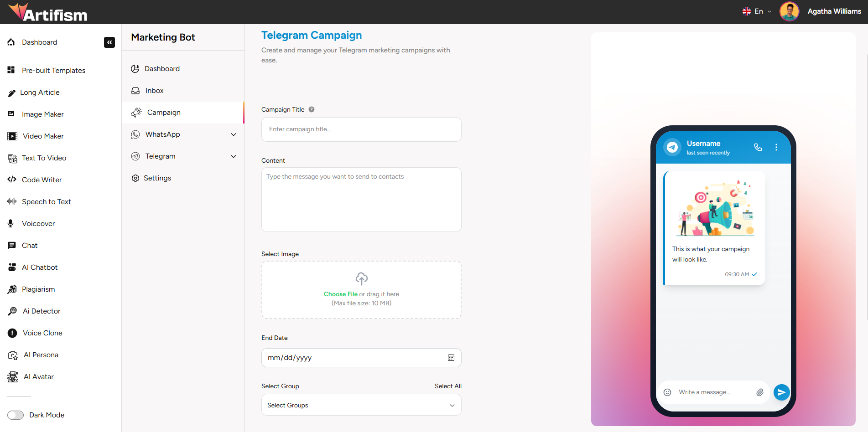
Task: Click Choose File to upload campaign image
Action: coord(340,294)
